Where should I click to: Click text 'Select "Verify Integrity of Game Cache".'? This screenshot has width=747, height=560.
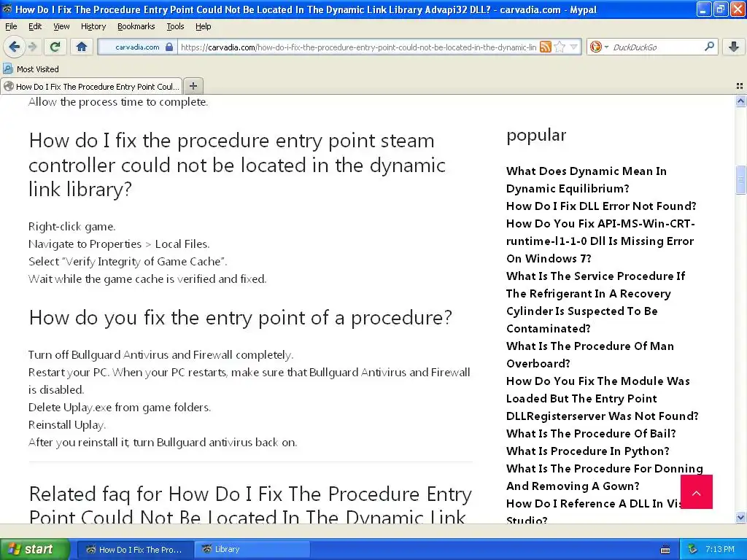128,262
